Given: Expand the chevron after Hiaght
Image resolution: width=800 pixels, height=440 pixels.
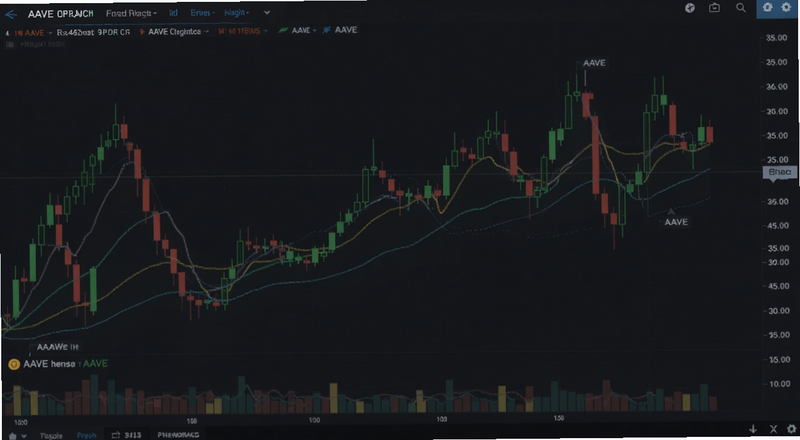Looking at the screenshot, I should (x=267, y=13).
